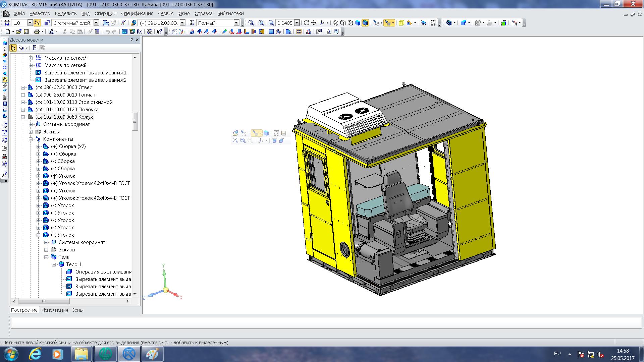
Task: Click the Rotate view tool icon
Action: coord(306,23)
